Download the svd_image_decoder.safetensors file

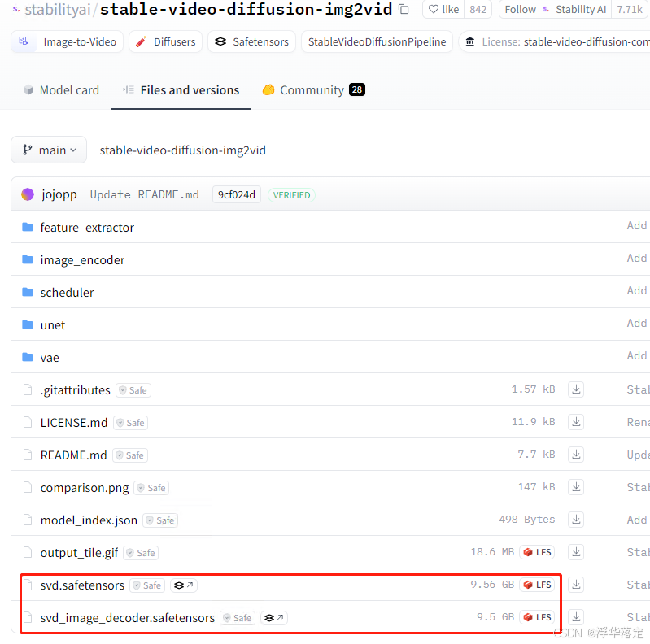click(576, 617)
